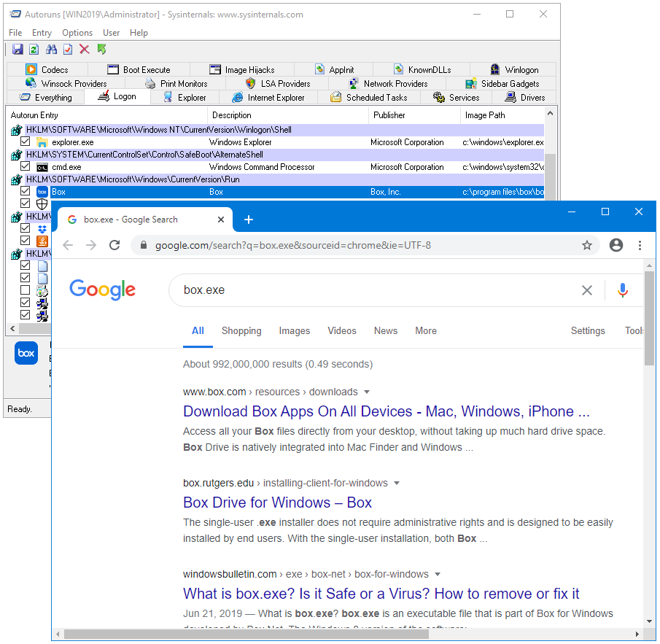Viewport: 660px width, 644px height.
Task: Toggle checkbox beside the Dropbox entry
Action: pyautogui.click(x=26, y=228)
